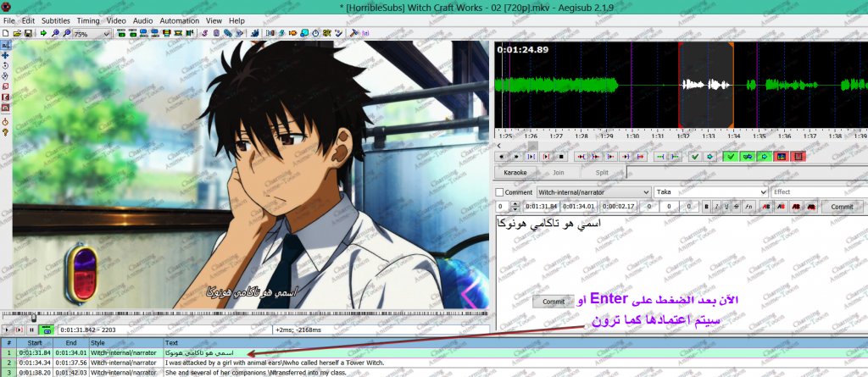Click the Save subtitles floppy disk icon

tap(28, 33)
